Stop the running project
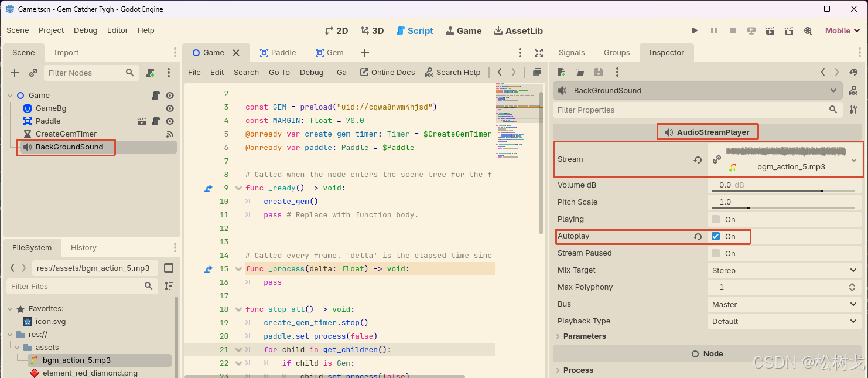Screen dimensions: 868x378 pyautogui.click(x=733, y=30)
